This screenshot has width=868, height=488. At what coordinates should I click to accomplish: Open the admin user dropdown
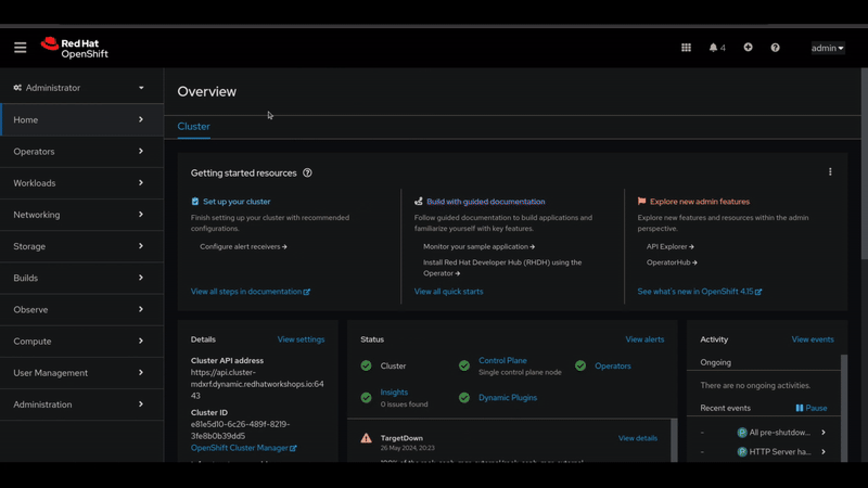pyautogui.click(x=827, y=48)
